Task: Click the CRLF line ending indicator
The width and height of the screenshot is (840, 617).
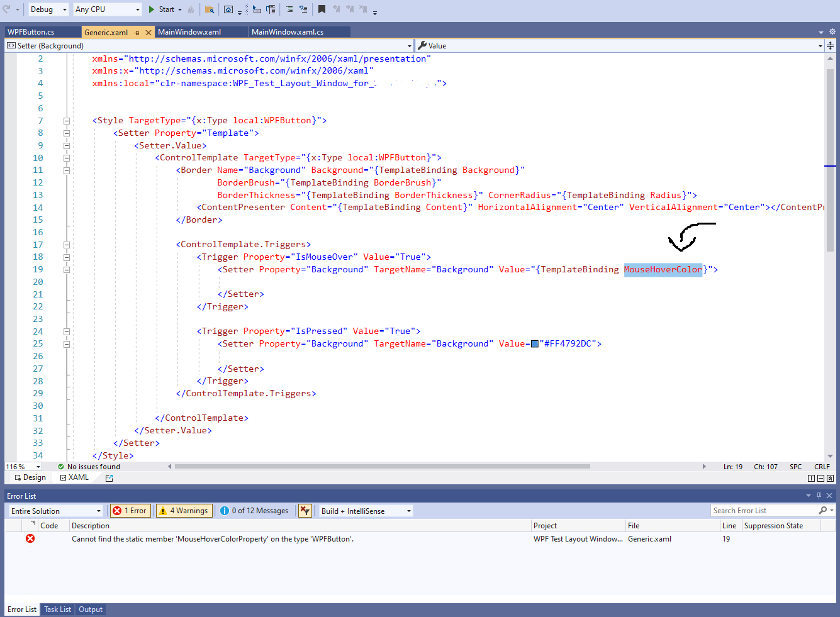Action: [822, 467]
